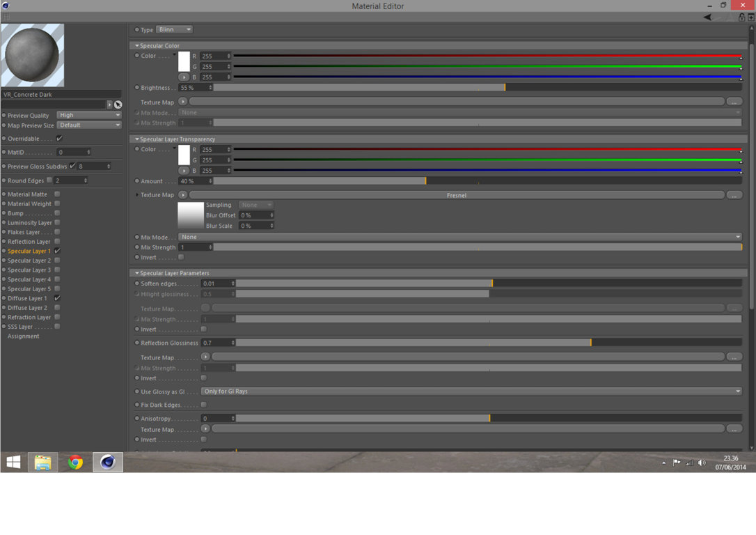Open File Explorer from the taskbar
This screenshot has height=535, width=756.
point(43,462)
